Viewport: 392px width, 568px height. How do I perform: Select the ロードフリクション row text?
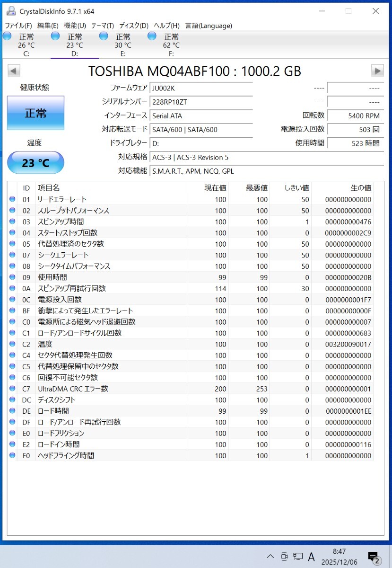(x=61, y=433)
